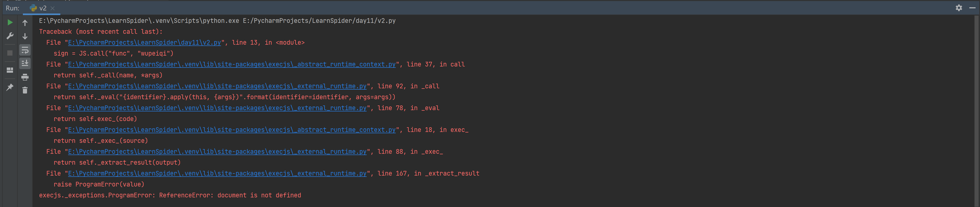Click the up arrow stack trace icon
The width and height of the screenshot is (980, 207).
25,23
